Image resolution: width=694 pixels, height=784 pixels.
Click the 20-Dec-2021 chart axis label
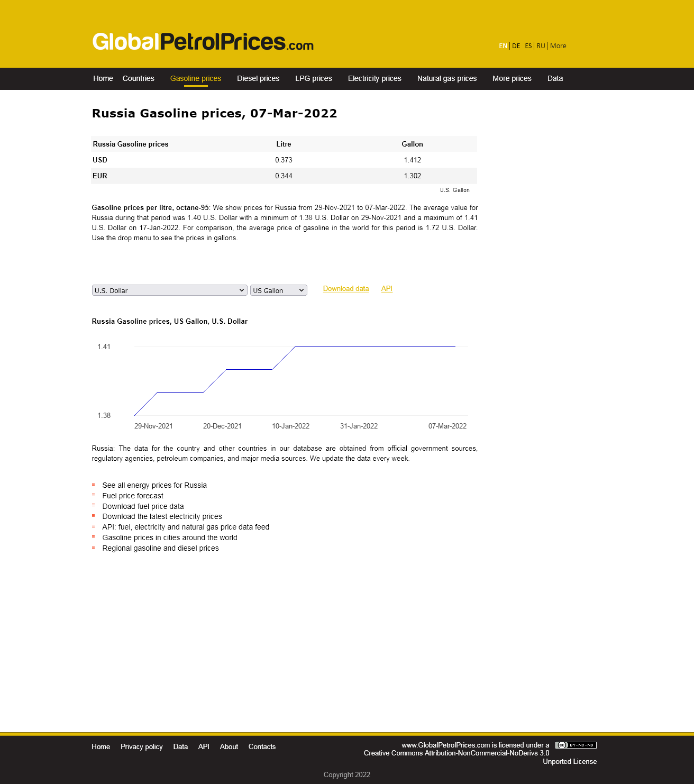222,426
